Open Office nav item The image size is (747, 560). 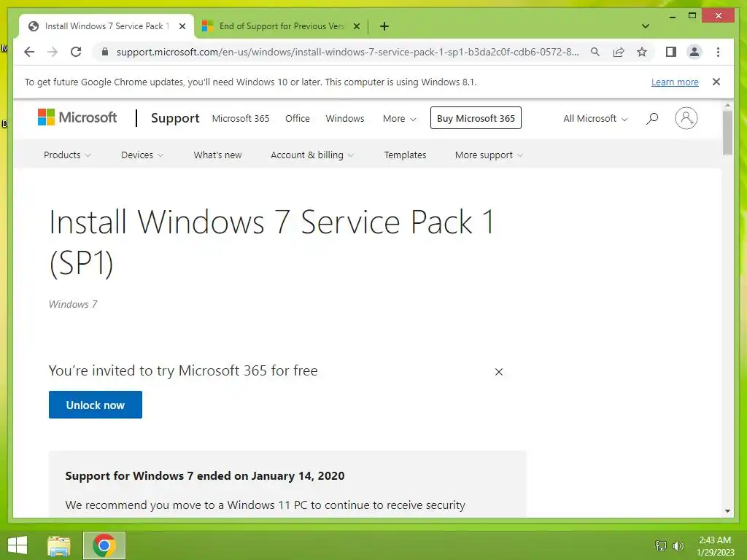click(298, 118)
